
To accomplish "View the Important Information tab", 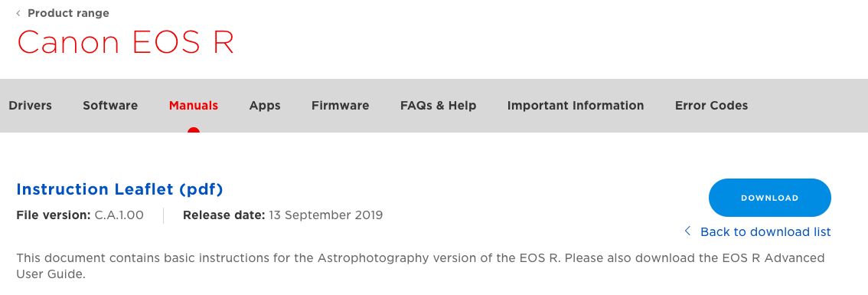I will (576, 106).
